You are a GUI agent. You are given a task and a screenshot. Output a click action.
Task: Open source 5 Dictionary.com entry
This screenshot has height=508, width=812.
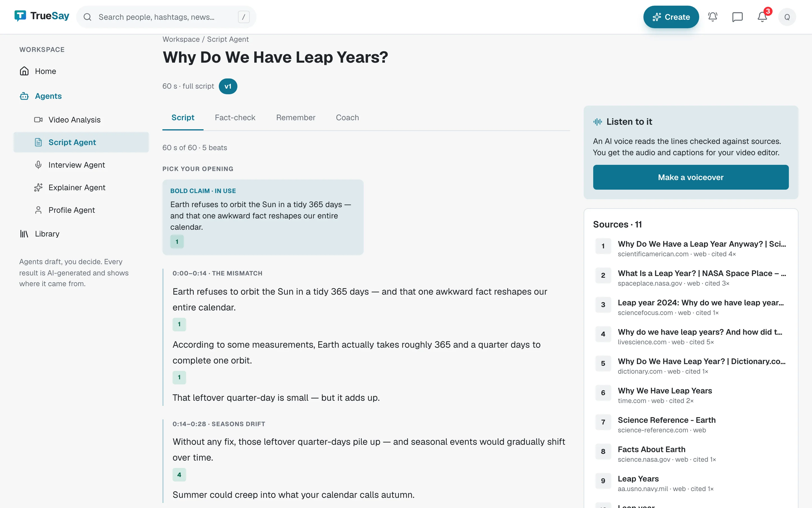click(x=690, y=366)
